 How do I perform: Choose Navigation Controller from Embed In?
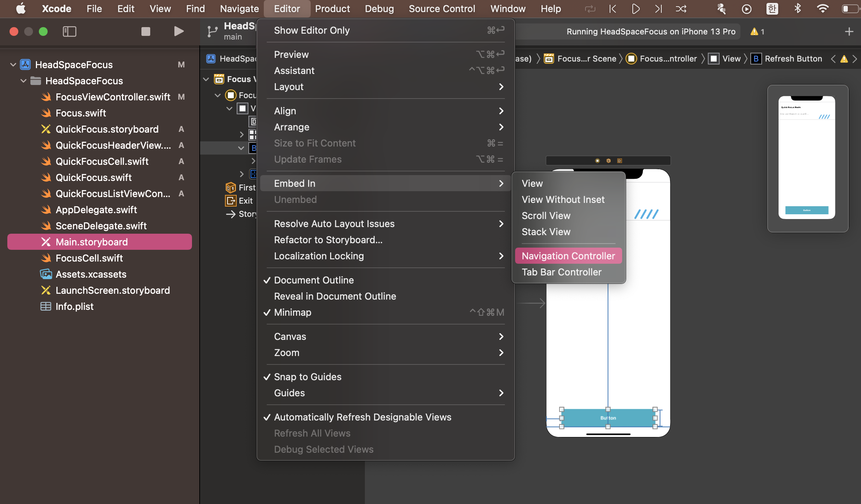click(568, 256)
